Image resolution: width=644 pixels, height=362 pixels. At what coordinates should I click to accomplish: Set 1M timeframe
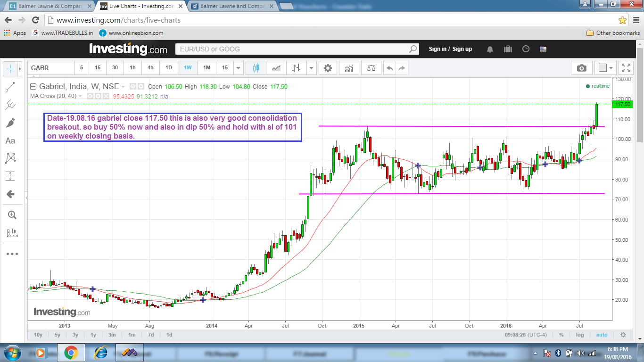tap(206, 68)
